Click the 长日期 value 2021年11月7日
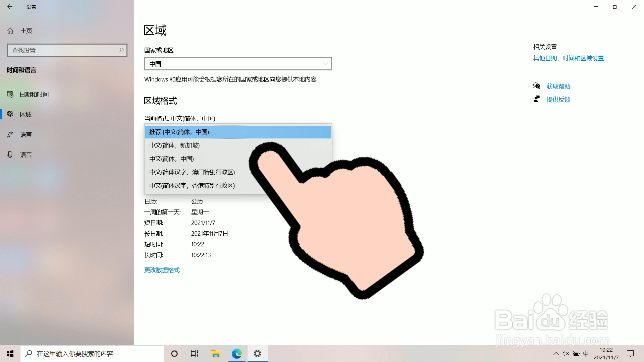Screen dimensions: 644x362 pos(210,234)
